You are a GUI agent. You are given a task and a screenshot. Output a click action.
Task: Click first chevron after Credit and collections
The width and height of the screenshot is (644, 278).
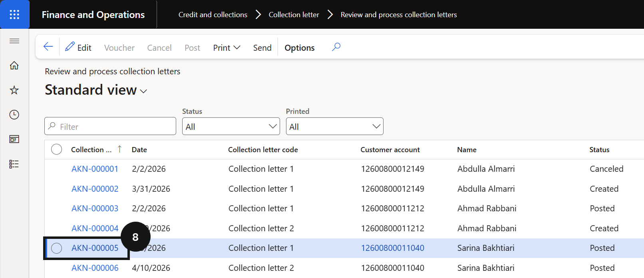click(x=258, y=14)
